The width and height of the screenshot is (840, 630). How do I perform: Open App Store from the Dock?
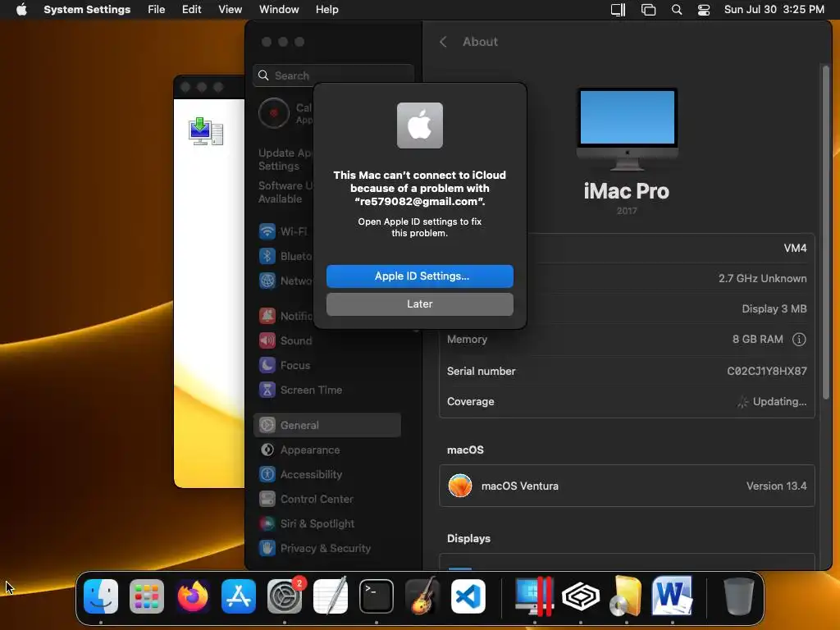[x=239, y=596]
